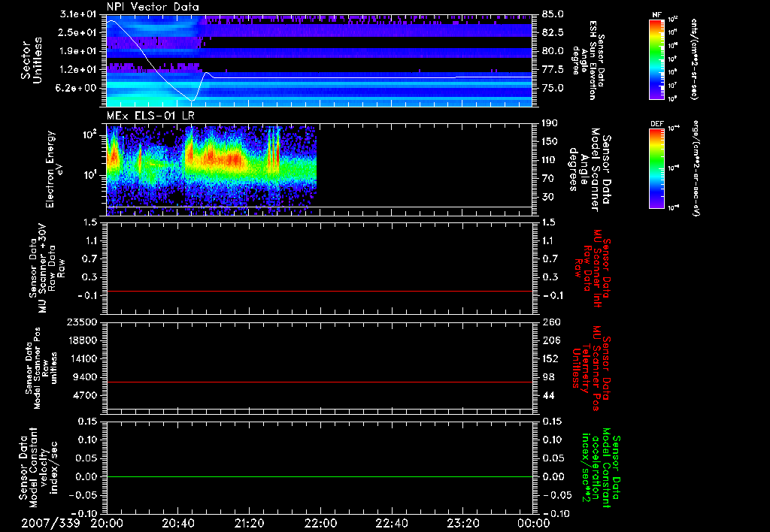Click the "MU Scanner +30V Raw Data" axis label

click(47, 268)
